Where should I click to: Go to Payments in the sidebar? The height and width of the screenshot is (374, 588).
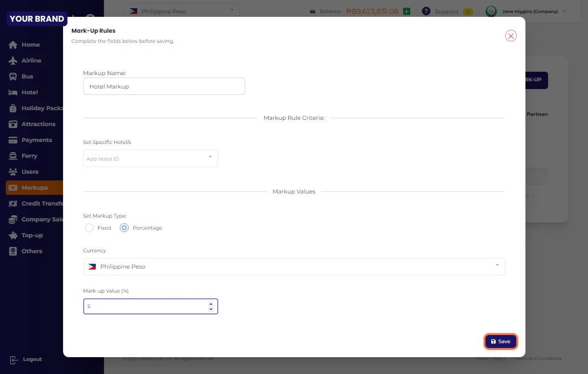coord(36,140)
